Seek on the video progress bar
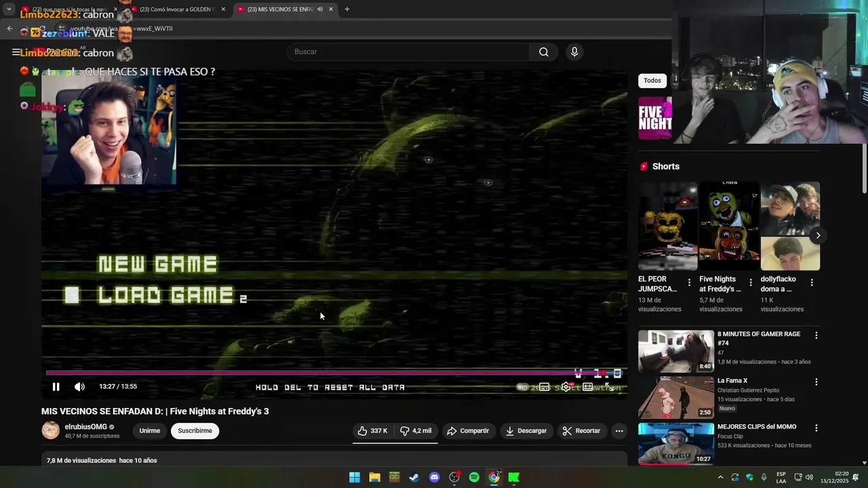 (334, 372)
